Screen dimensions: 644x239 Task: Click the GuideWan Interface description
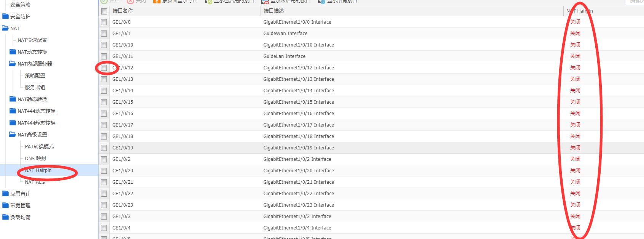(x=285, y=33)
